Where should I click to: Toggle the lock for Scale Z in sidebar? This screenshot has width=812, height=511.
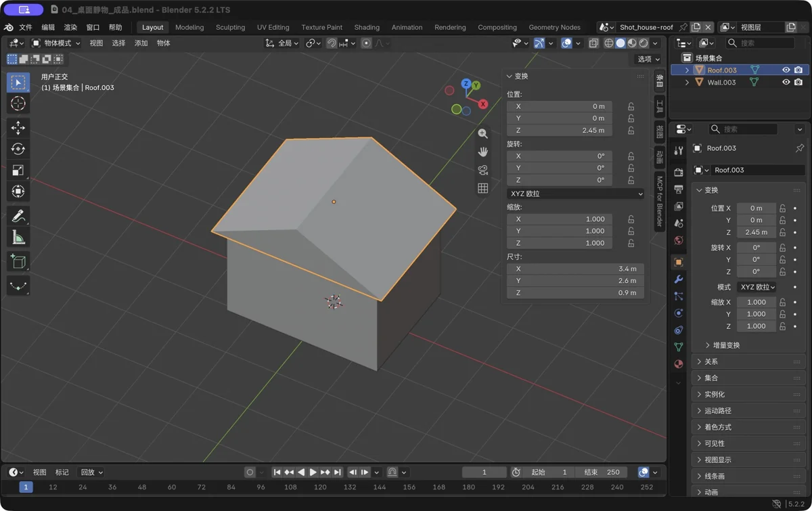pos(631,243)
